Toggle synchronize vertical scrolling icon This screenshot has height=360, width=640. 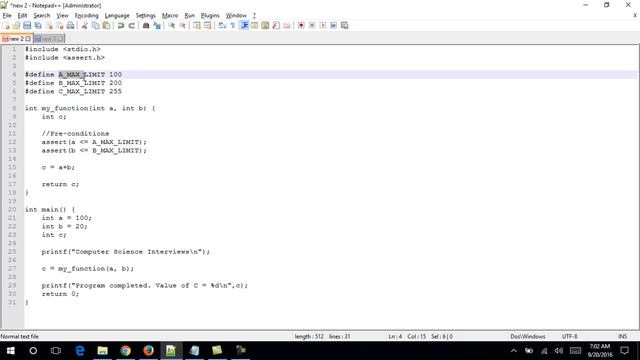click(197, 25)
